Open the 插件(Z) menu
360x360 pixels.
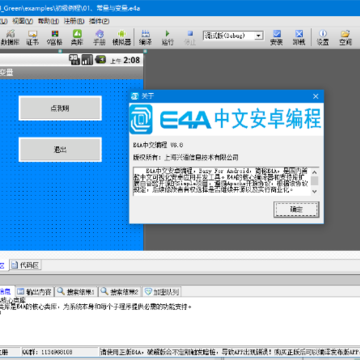pyautogui.click(x=99, y=21)
